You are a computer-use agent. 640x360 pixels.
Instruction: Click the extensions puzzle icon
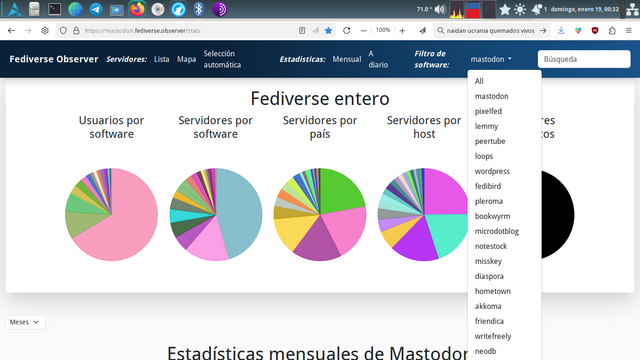(x=612, y=31)
